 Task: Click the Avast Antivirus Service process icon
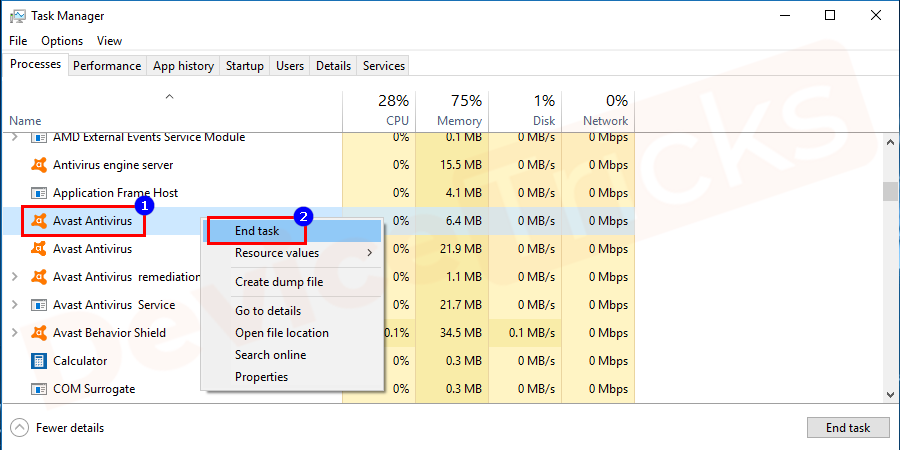pos(38,305)
